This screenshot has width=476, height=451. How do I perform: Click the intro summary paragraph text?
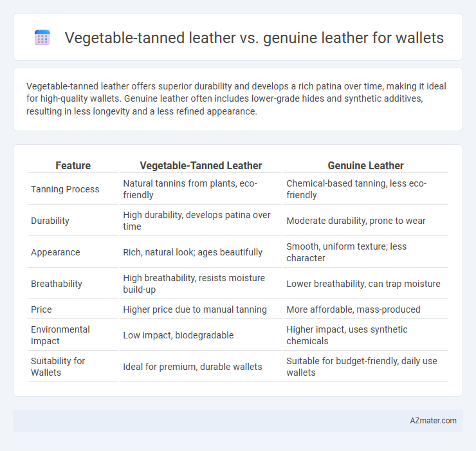236,98
